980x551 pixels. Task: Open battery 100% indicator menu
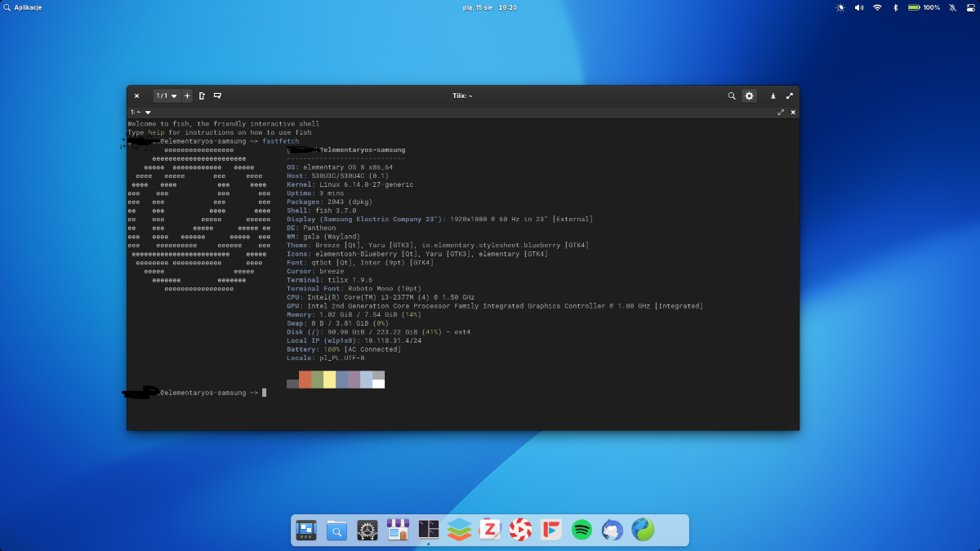[x=924, y=7]
